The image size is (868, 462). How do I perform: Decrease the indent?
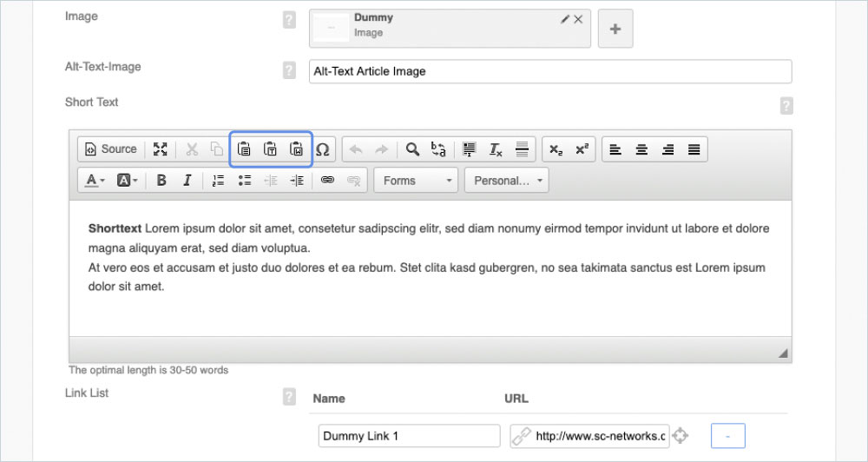(271, 181)
